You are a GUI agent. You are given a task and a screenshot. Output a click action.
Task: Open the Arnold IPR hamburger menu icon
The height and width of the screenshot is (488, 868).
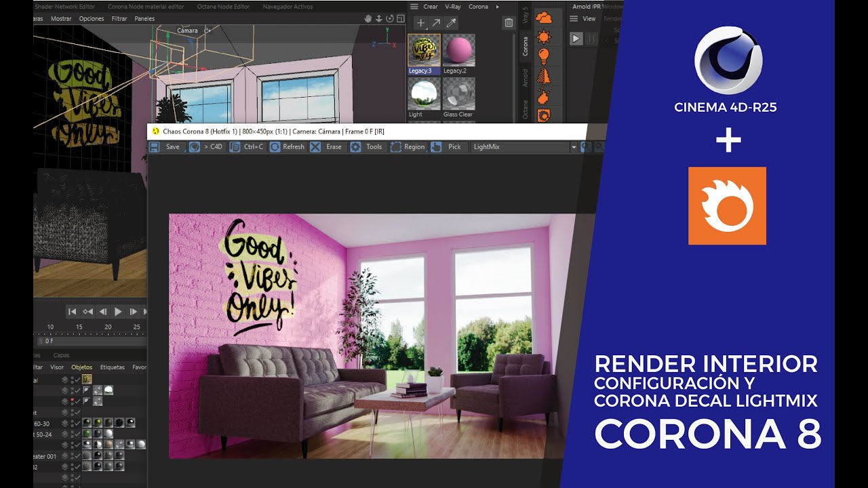point(574,19)
